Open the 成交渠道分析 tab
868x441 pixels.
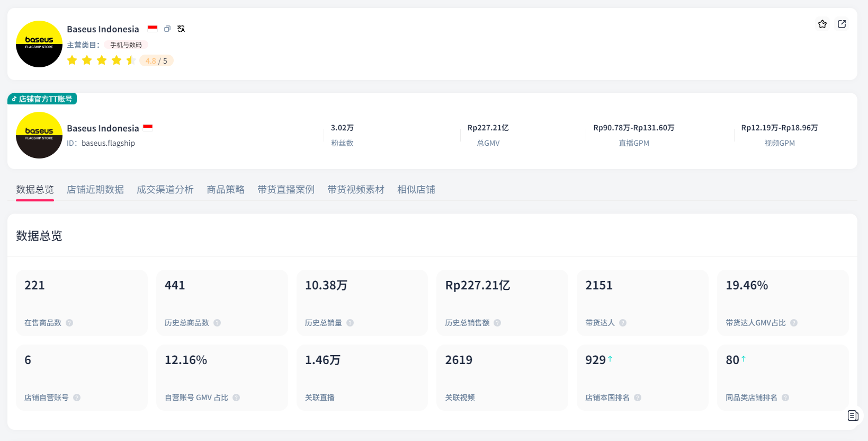[x=165, y=190]
